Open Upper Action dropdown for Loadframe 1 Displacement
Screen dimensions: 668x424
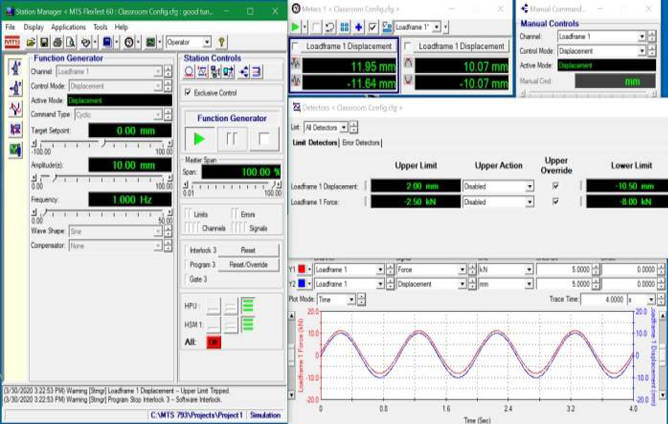coord(529,186)
